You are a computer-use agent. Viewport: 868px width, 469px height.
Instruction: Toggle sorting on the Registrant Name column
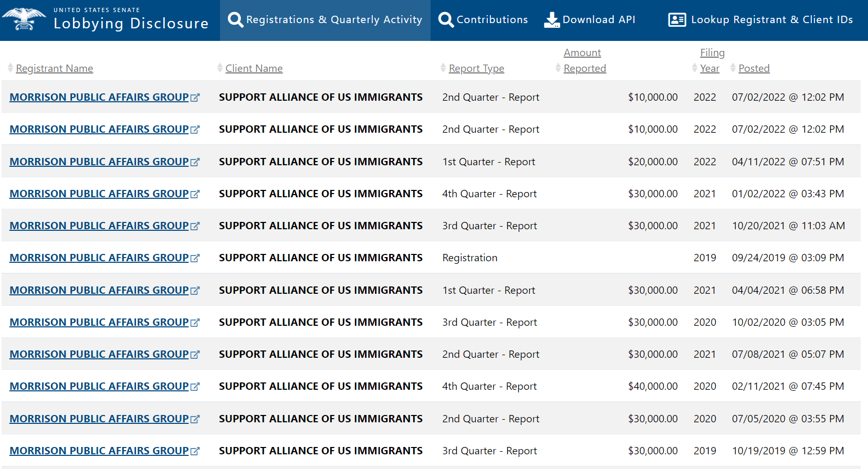[x=9, y=68]
